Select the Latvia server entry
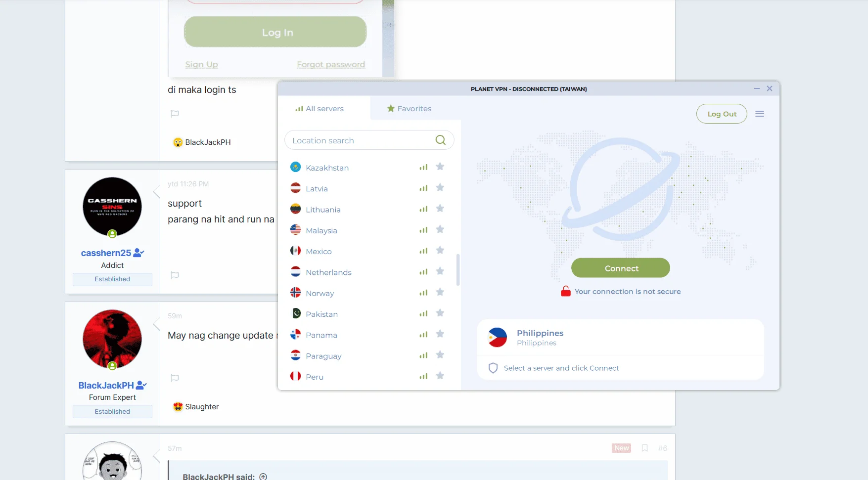 (368, 188)
